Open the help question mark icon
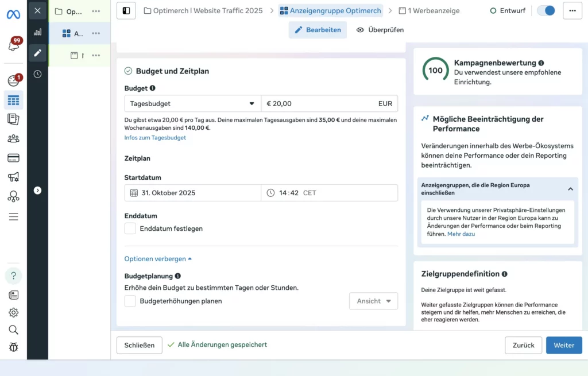 (14, 276)
